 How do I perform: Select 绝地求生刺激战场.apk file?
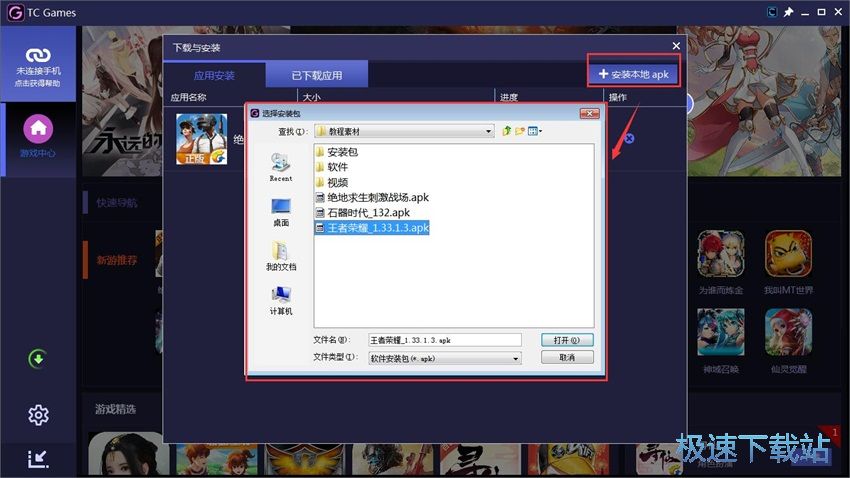point(372,197)
